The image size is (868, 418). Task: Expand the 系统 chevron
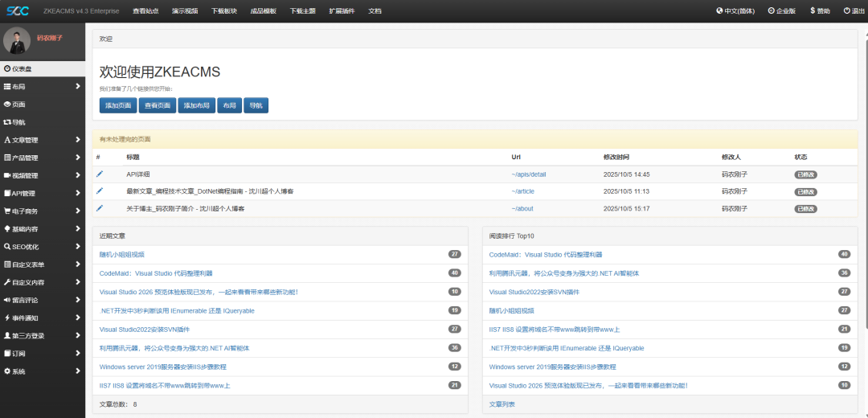pyautogui.click(x=78, y=371)
